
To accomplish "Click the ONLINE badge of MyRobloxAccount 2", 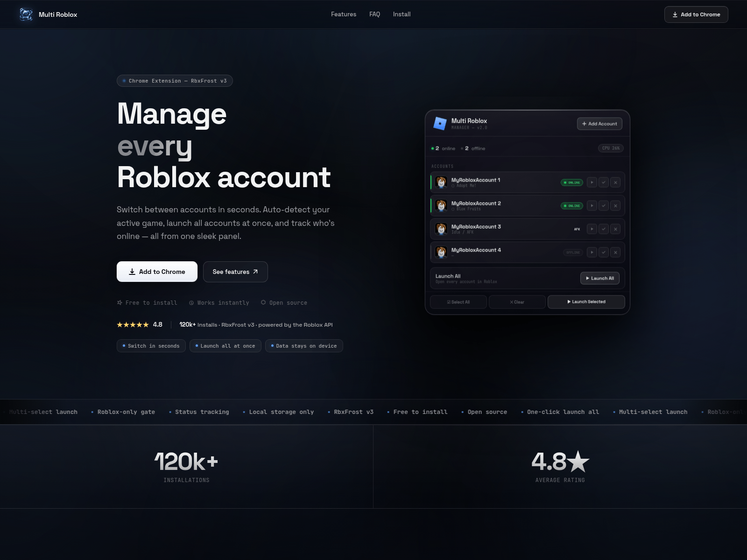I will (x=572, y=206).
